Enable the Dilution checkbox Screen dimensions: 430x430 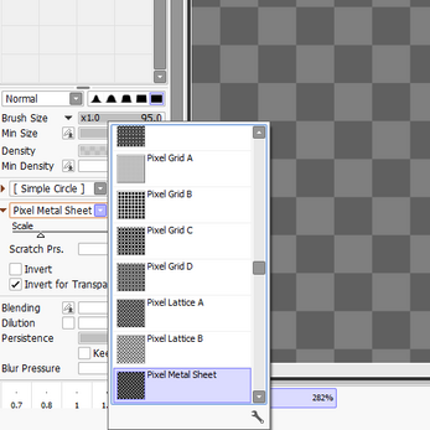pos(68,323)
